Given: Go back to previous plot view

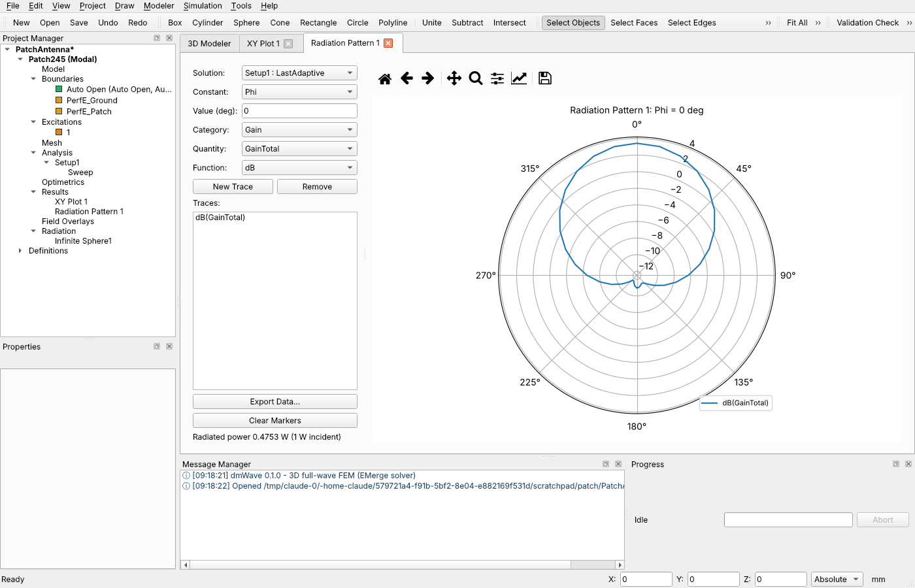Looking at the screenshot, I should pyautogui.click(x=407, y=78).
